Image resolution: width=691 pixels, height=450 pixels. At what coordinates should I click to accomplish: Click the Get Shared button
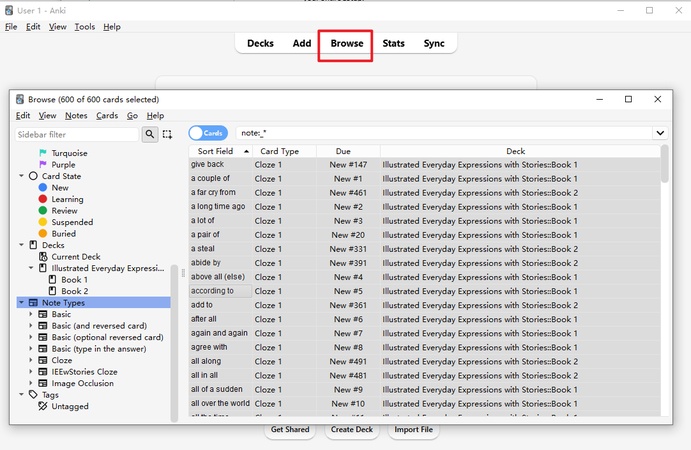tap(290, 430)
